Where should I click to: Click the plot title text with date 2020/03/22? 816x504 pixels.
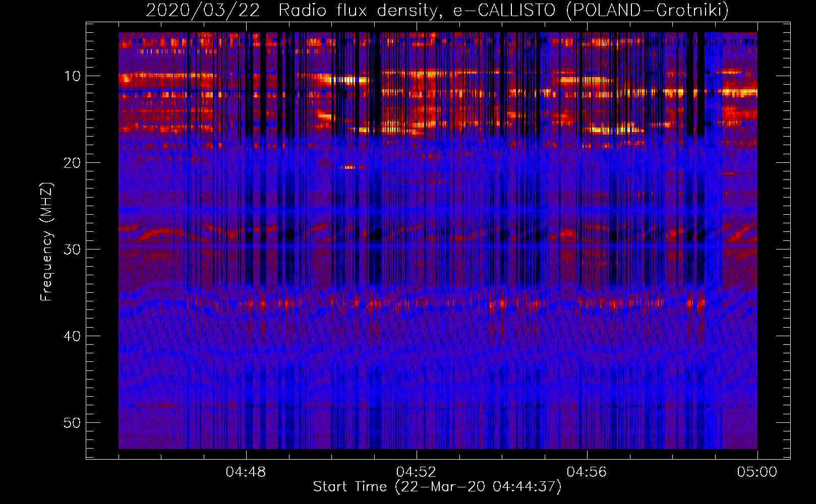point(437,10)
